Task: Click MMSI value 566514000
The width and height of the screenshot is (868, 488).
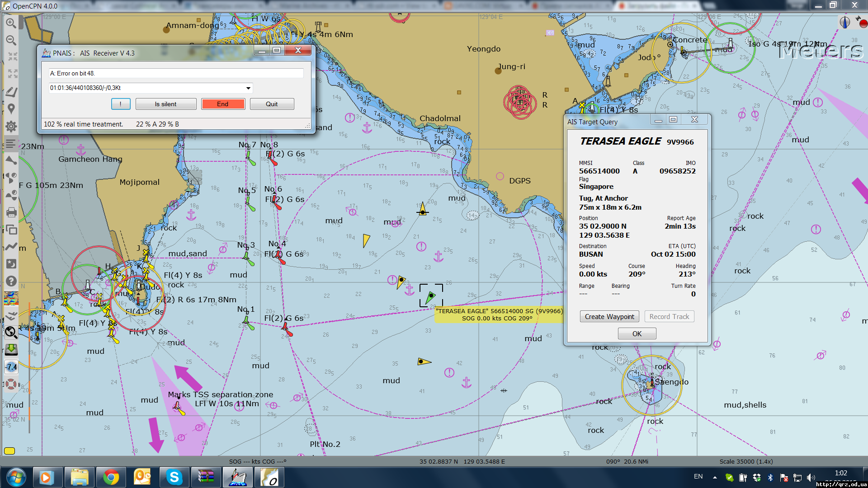Action: [599, 171]
